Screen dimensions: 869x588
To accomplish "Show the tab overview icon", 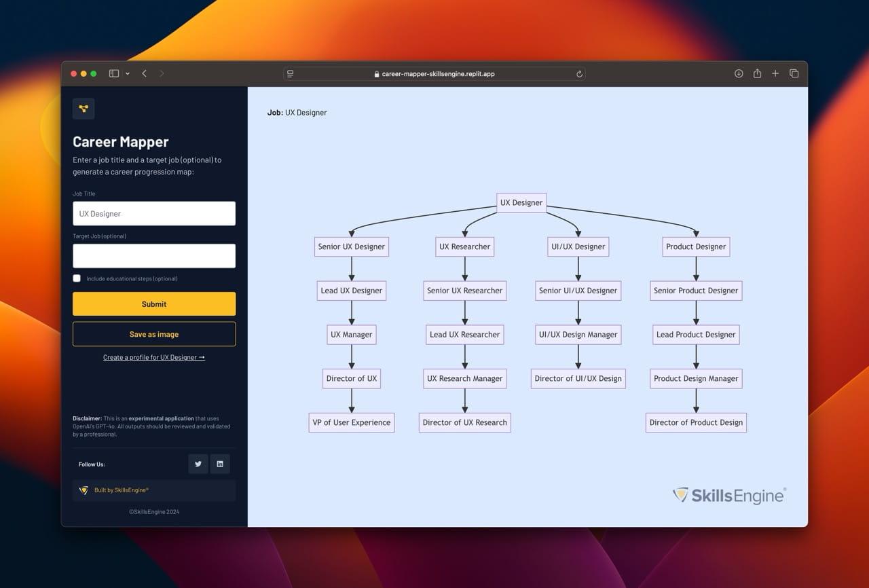I will pyautogui.click(x=794, y=73).
